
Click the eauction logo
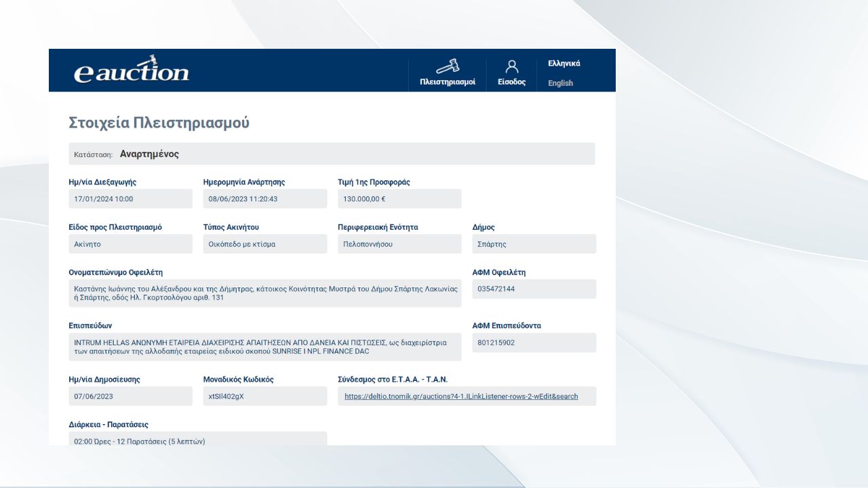coord(132,70)
